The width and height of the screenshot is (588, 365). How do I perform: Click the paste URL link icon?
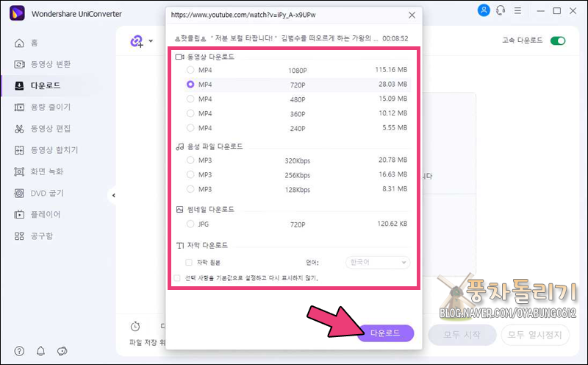[137, 41]
